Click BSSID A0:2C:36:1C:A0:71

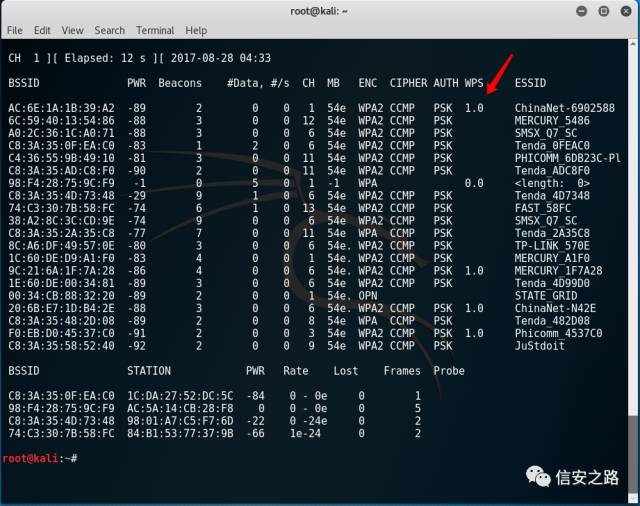click(x=61, y=133)
